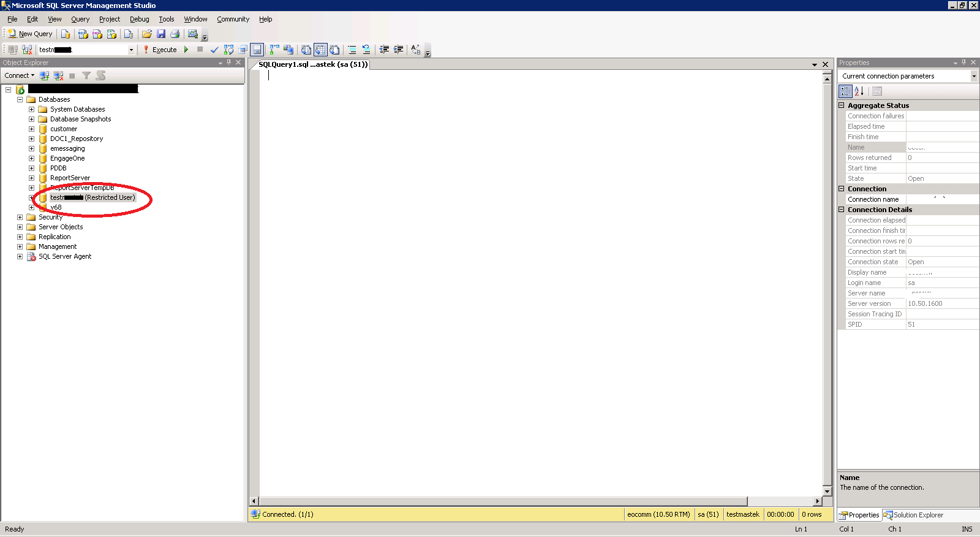
Task: Open Connect dropdown in Object Explorer
Action: point(20,75)
